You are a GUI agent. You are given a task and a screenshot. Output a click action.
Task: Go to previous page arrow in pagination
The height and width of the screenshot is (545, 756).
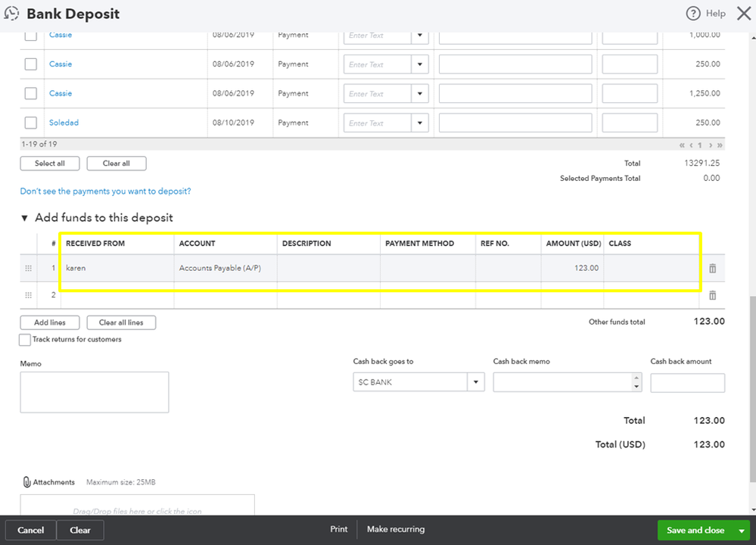point(691,145)
